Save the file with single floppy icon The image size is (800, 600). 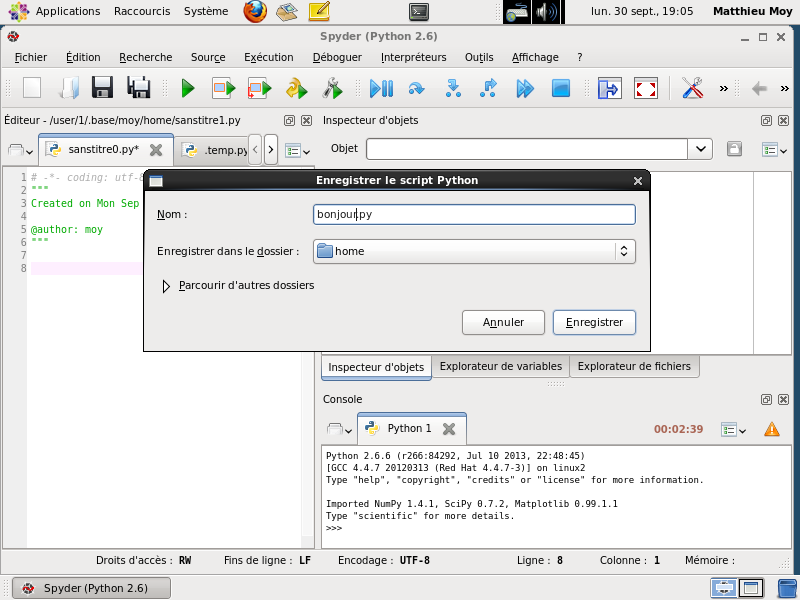pos(102,88)
